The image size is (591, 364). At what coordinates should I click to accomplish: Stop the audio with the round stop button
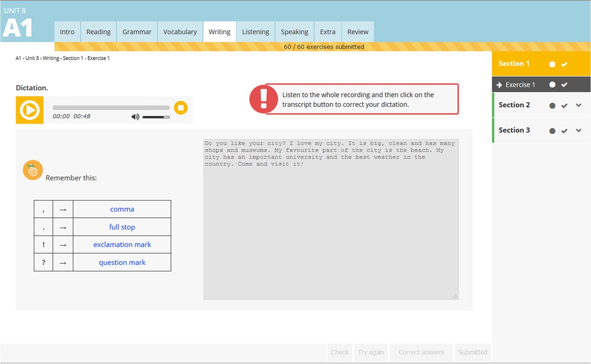click(181, 108)
